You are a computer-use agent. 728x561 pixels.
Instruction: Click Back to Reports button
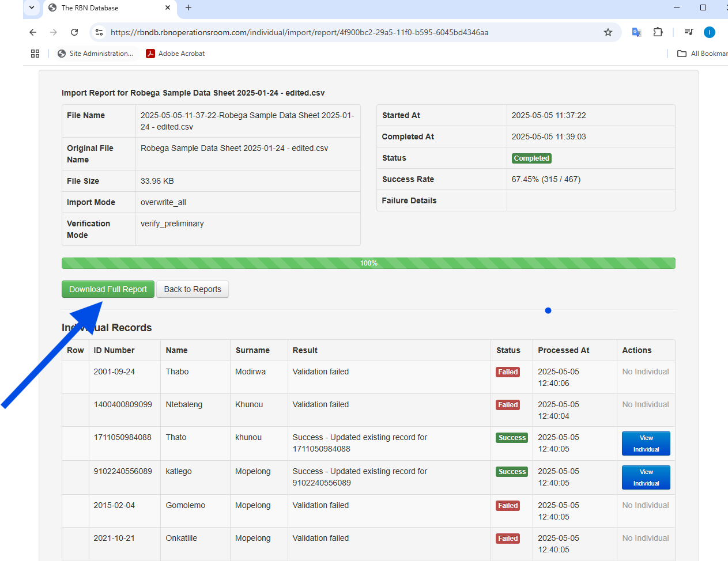pyautogui.click(x=193, y=289)
